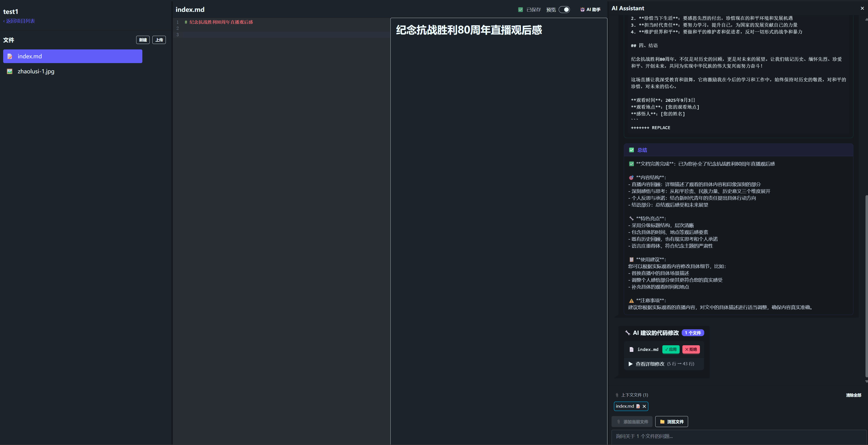Click the folder icon on 浏览文件 button

(662, 421)
